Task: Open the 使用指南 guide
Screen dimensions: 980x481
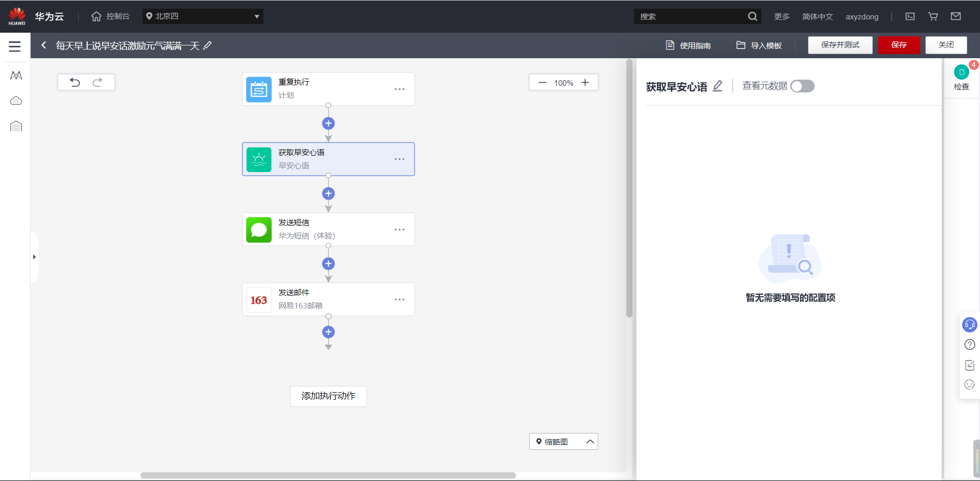Action: 688,45
